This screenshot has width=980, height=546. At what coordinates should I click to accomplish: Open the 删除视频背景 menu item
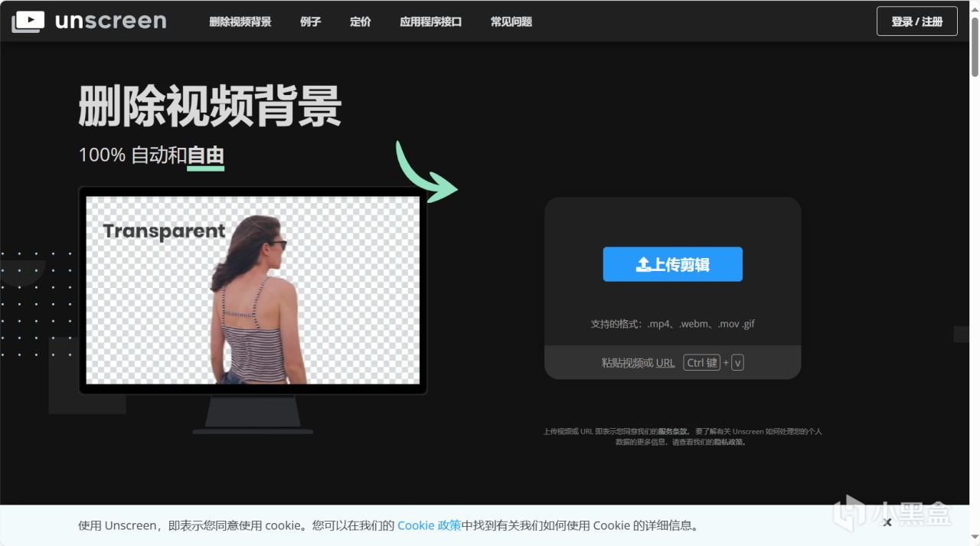pos(240,21)
